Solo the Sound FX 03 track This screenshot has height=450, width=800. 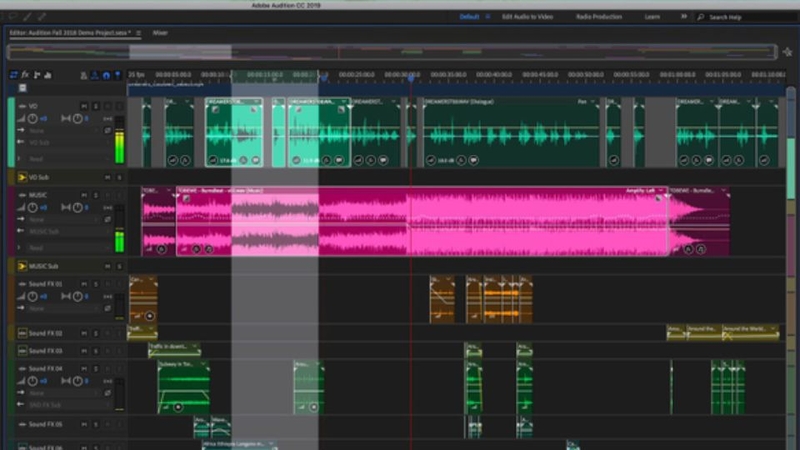coord(95,351)
